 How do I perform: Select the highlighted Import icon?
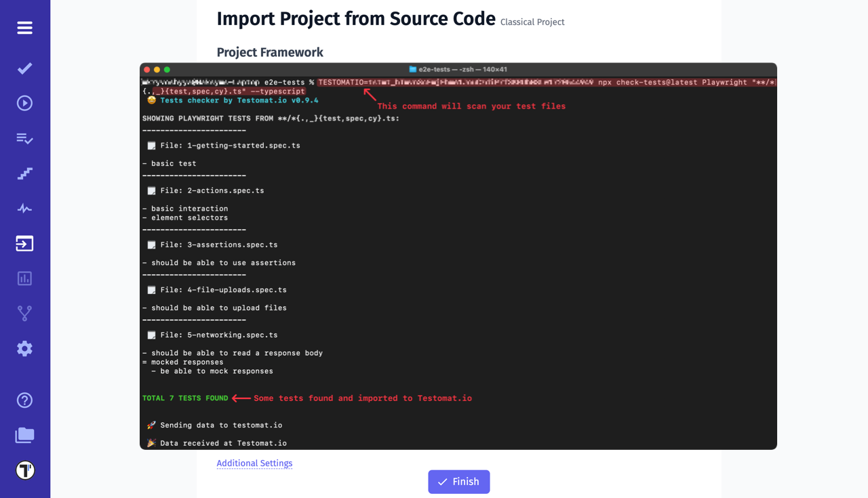(24, 243)
